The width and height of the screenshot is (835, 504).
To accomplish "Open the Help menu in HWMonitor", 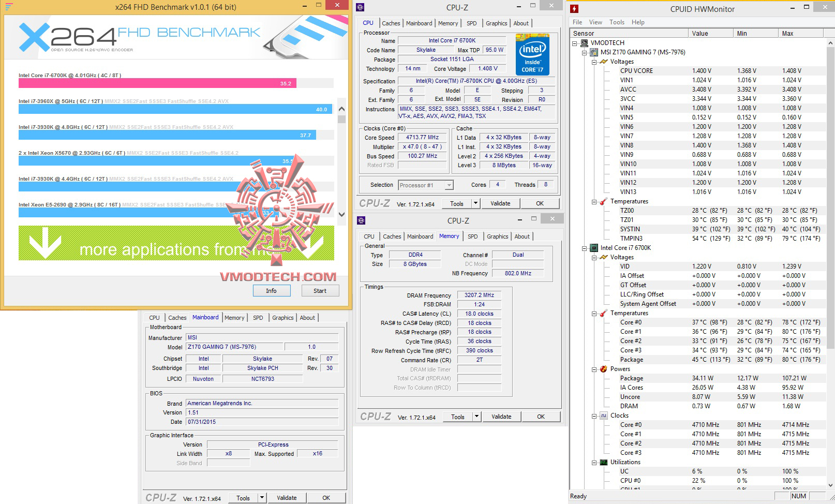I will [638, 22].
